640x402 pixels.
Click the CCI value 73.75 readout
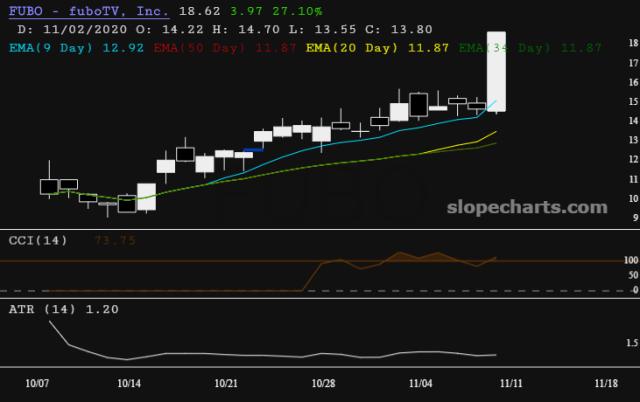[115, 240]
